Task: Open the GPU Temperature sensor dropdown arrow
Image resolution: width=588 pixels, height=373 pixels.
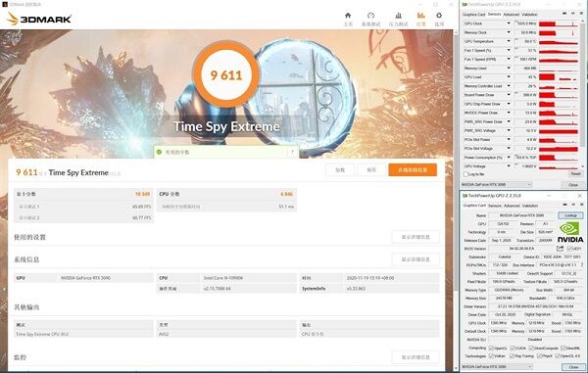Action: pyautogui.click(x=509, y=41)
